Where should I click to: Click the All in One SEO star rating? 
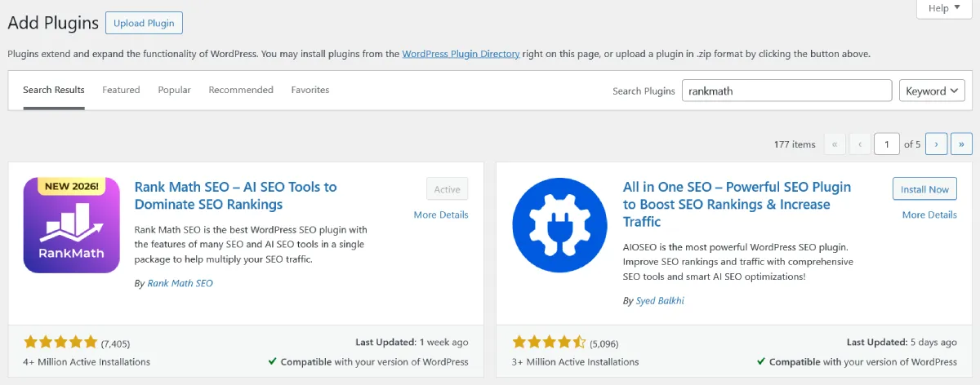[x=550, y=343]
